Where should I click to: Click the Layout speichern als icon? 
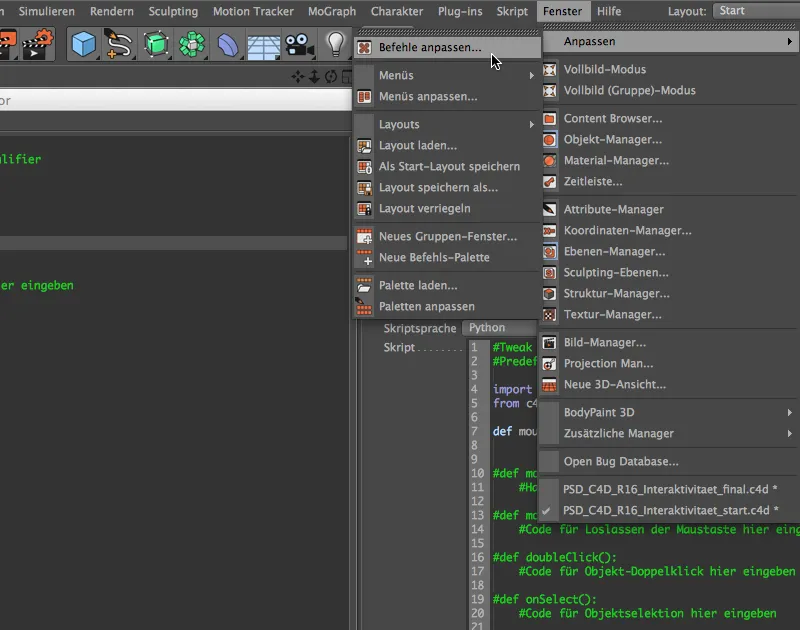pyautogui.click(x=364, y=188)
